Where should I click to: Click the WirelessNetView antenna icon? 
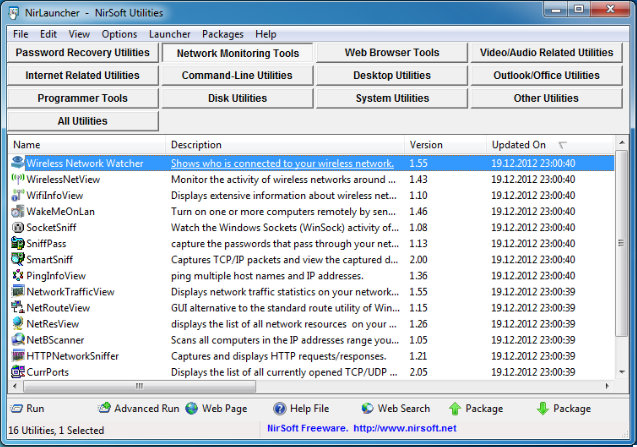[x=17, y=179]
